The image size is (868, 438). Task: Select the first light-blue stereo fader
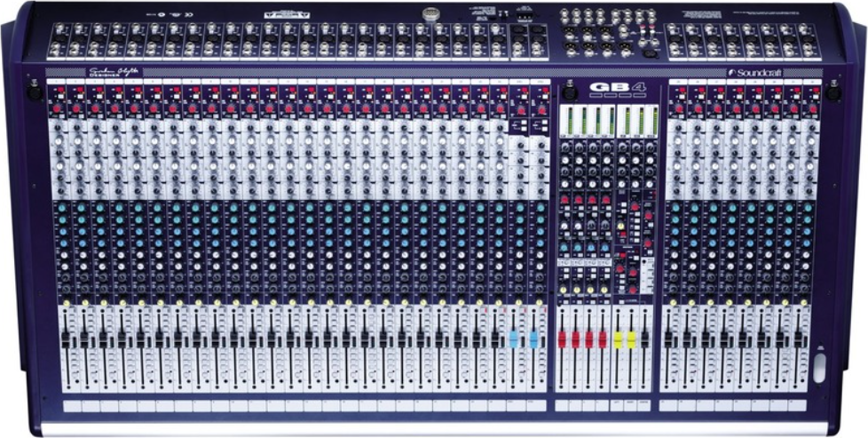(x=515, y=339)
